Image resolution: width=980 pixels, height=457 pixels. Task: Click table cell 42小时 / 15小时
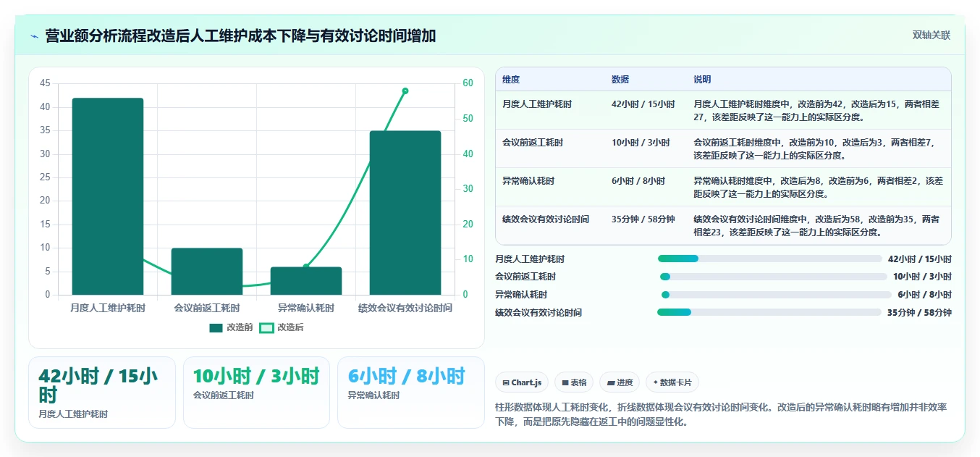(643, 104)
